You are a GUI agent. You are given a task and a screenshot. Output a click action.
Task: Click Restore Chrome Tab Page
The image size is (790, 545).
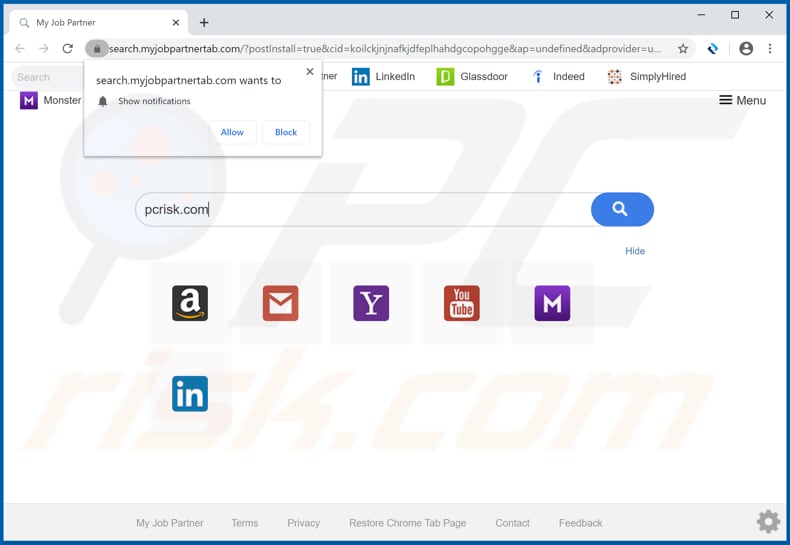point(408,523)
